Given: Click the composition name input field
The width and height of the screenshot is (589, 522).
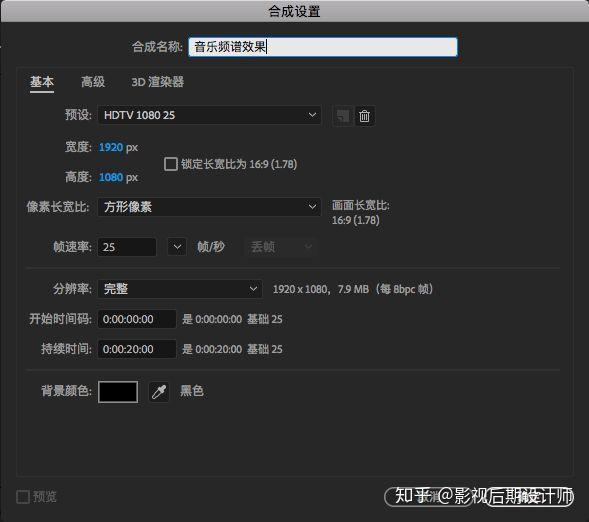Looking at the screenshot, I should coord(323,47).
